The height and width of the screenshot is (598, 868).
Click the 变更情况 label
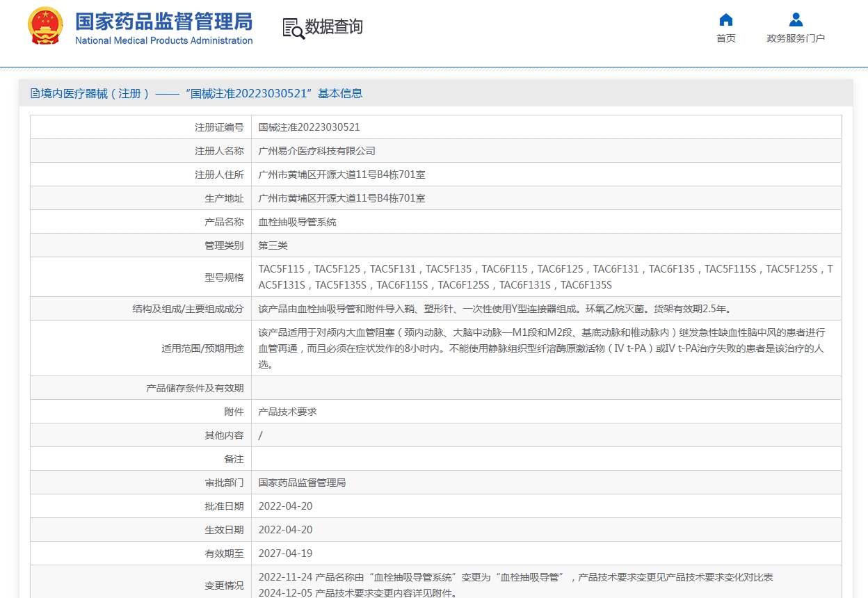click(224, 585)
